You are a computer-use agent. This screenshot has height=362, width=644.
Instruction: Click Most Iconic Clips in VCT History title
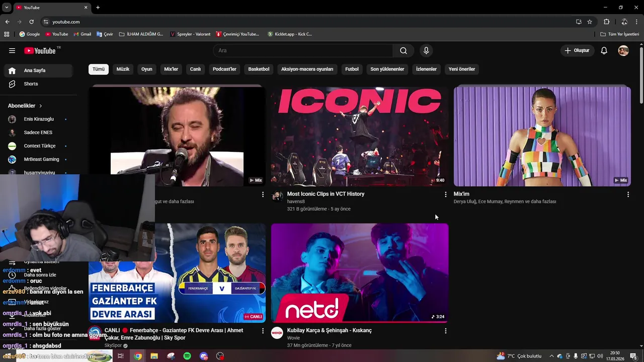326,194
